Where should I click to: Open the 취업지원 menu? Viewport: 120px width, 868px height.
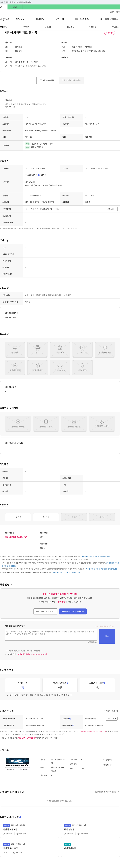40,19
